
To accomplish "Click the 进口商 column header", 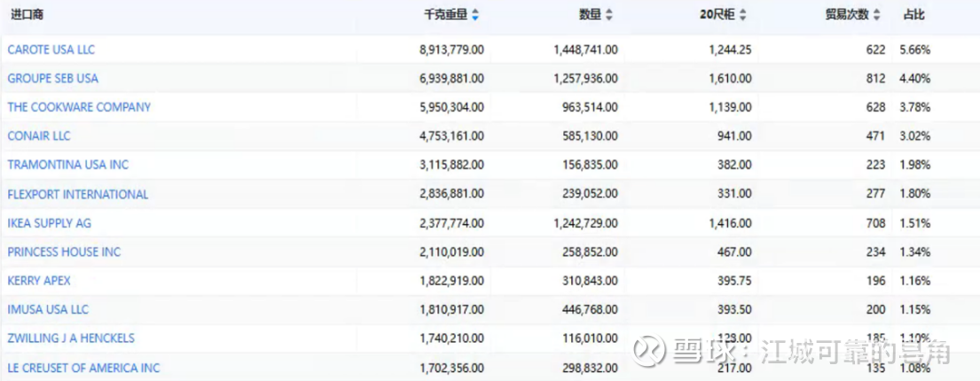I will coord(27,15).
